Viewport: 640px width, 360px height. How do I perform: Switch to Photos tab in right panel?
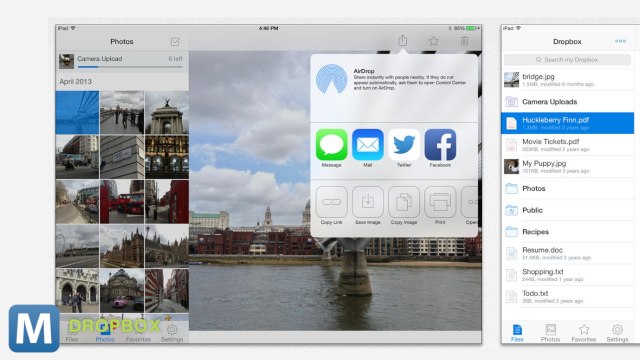coord(551,333)
